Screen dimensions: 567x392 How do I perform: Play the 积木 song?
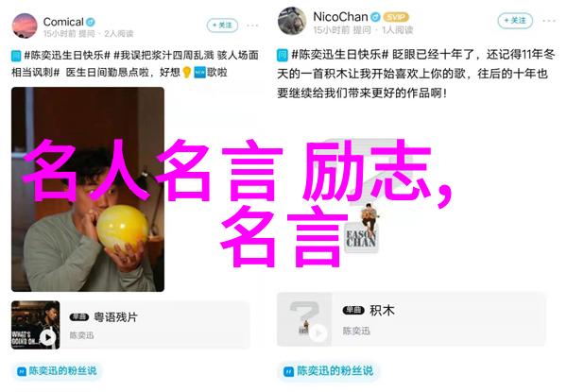coord(318,332)
